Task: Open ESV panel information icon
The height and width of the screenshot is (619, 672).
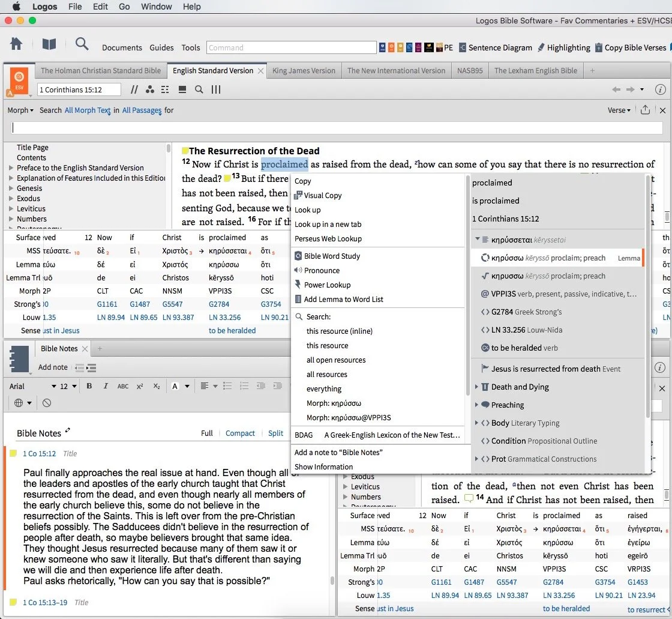Action: [660, 89]
